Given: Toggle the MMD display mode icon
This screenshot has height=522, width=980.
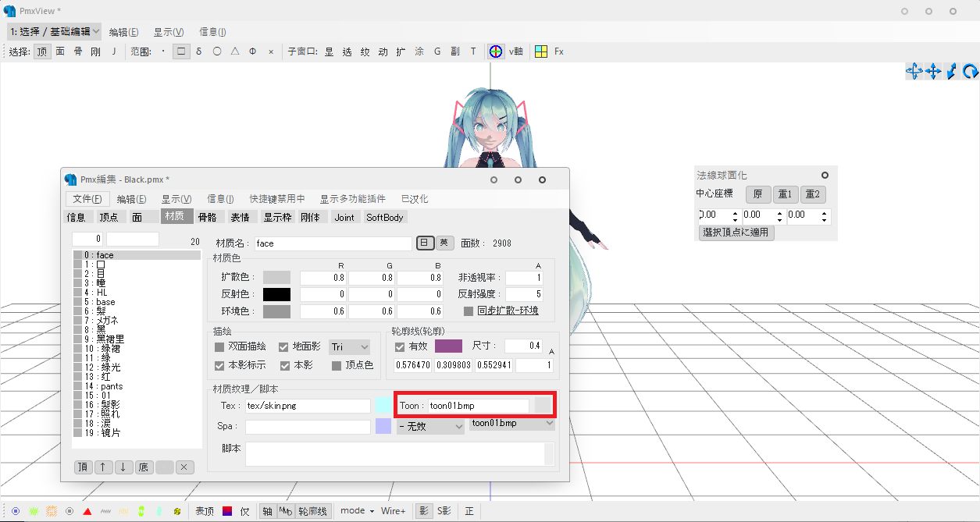Looking at the screenshot, I should pyautogui.click(x=286, y=511).
